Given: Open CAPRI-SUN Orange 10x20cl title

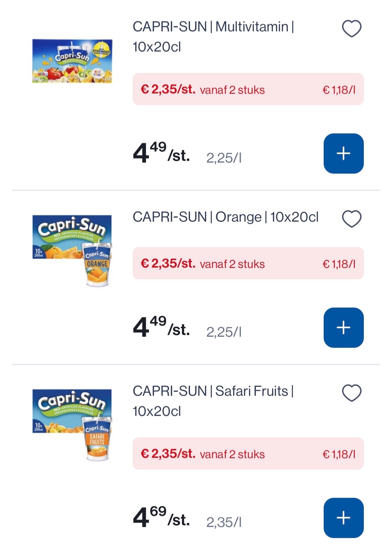Looking at the screenshot, I should (225, 217).
